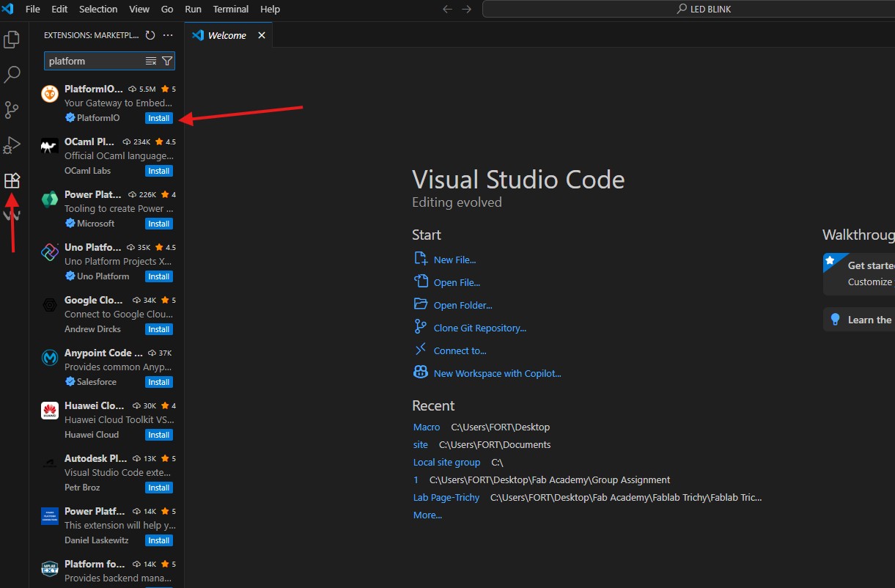Open the File menu

coord(33,10)
